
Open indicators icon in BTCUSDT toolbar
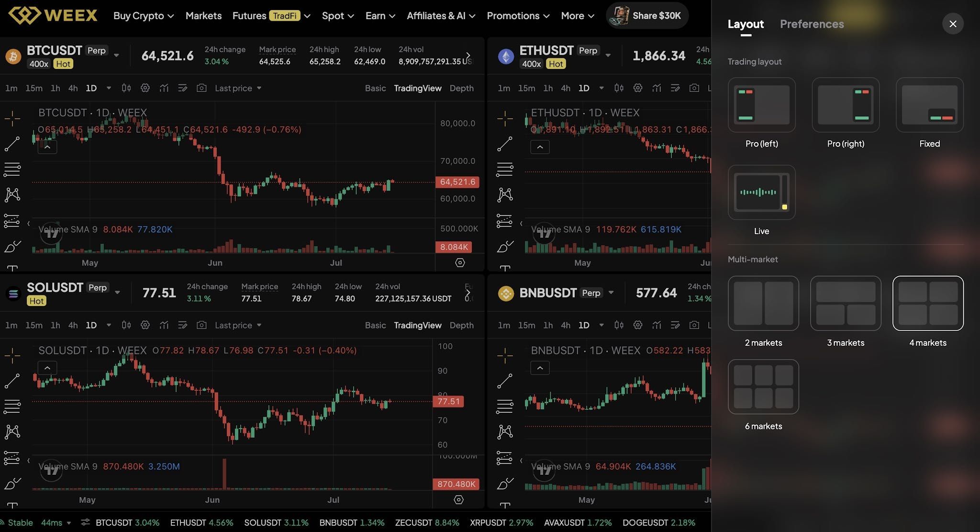click(x=164, y=88)
